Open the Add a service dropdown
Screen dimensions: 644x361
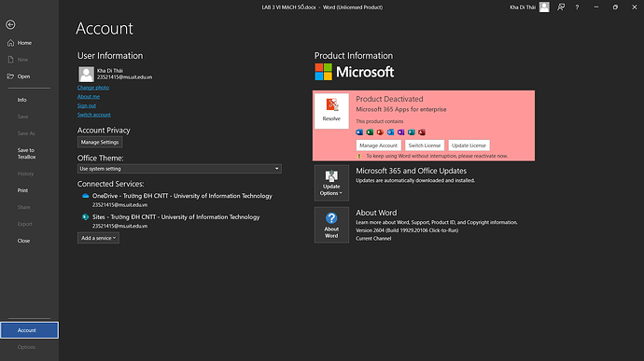point(98,238)
